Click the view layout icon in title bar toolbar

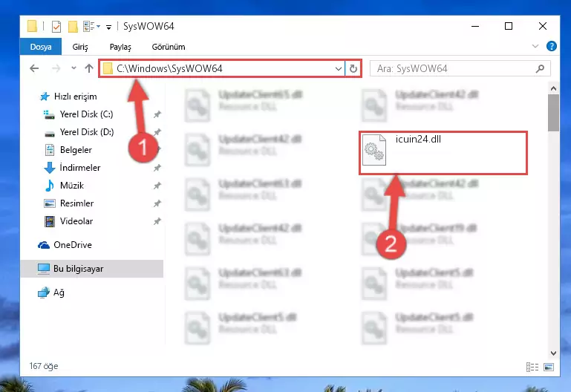pyautogui.click(x=89, y=26)
